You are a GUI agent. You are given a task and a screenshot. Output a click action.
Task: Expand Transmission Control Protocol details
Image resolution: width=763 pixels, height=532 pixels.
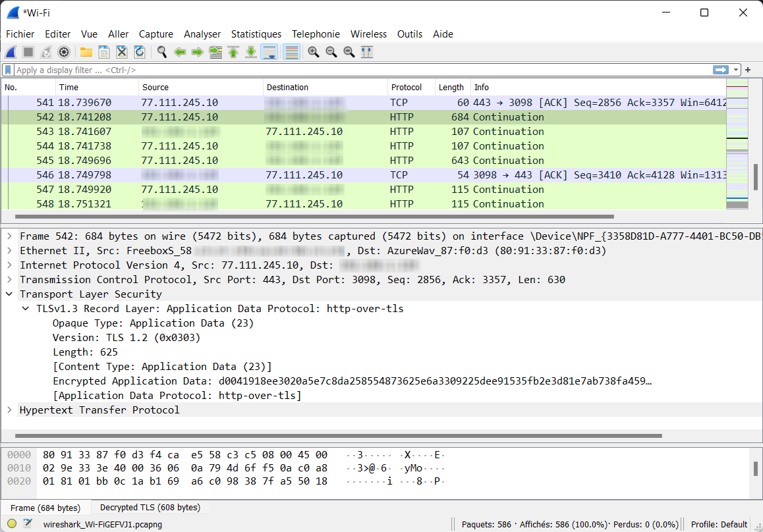pos(9,280)
